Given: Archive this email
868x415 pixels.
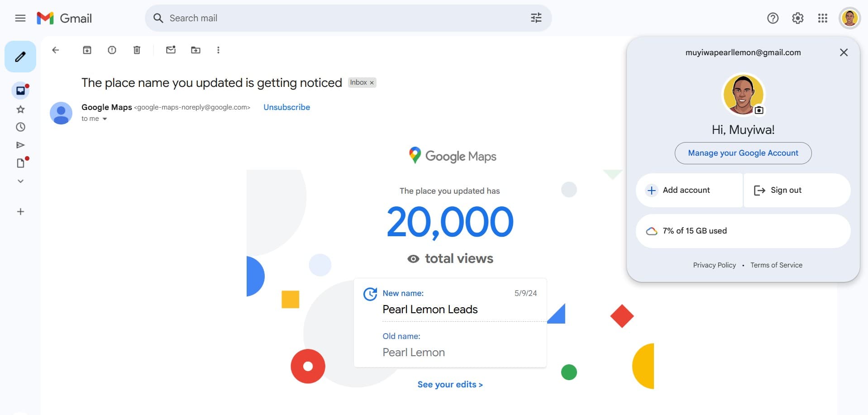Looking at the screenshot, I should click(x=87, y=50).
